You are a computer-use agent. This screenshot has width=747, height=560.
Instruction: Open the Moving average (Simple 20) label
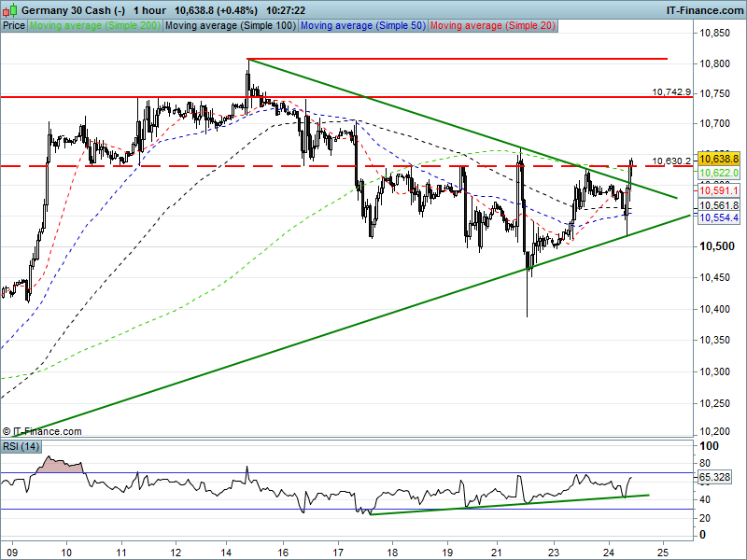point(493,26)
